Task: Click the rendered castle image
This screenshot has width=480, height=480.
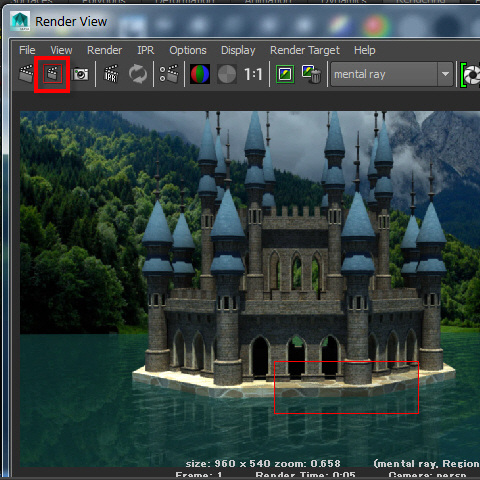Action: click(x=250, y=289)
